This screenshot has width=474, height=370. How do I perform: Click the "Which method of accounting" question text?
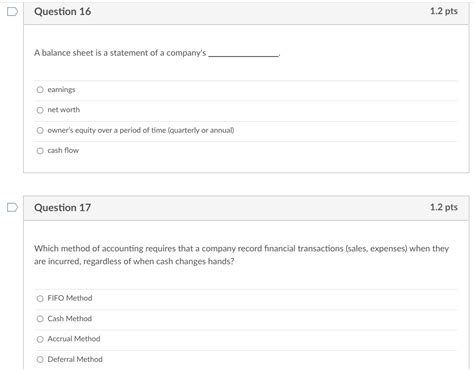241,255
